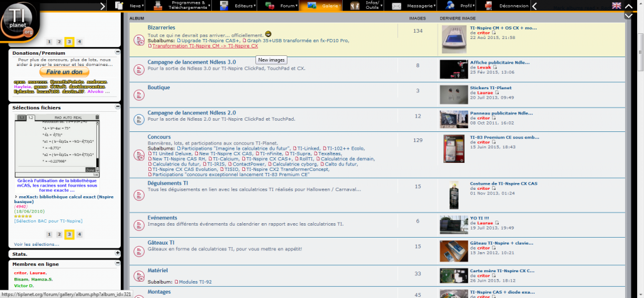
Task: Open the Evénements latest image thumbnail
Action: tap(454, 225)
